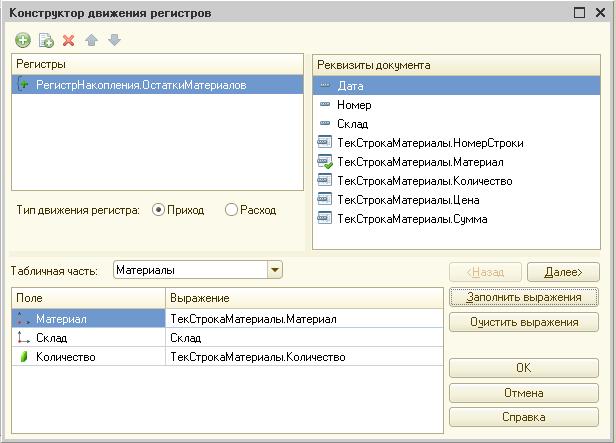Click icon beside ТекСтрокаМатериалы.Количество attribute
The image size is (616, 443).
[x=324, y=180]
